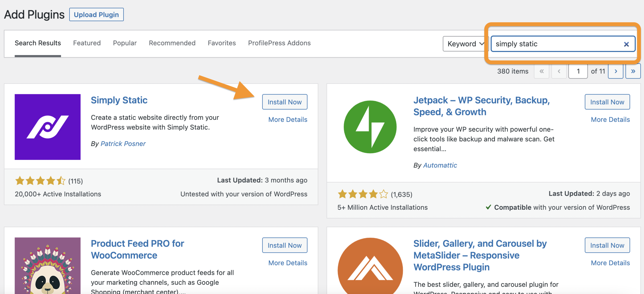Open More Details for MetaSlider
Image resolution: width=644 pixels, height=294 pixels.
(x=610, y=263)
